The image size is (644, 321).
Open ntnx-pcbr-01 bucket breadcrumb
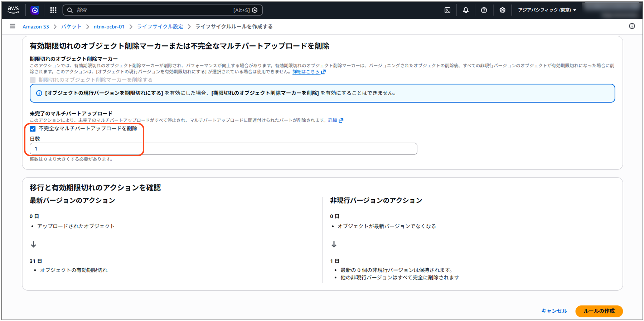pyautogui.click(x=109, y=27)
